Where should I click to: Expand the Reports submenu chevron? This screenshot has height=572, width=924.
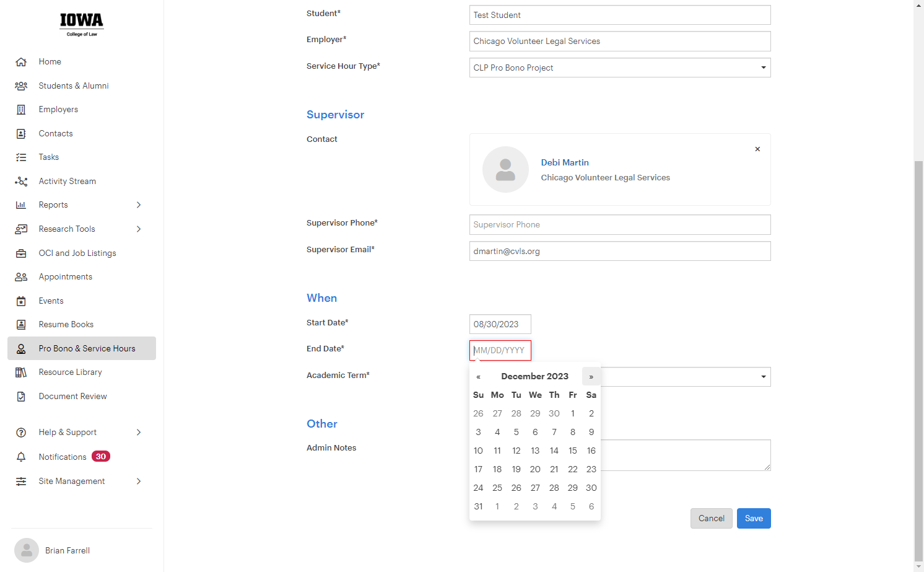(139, 205)
